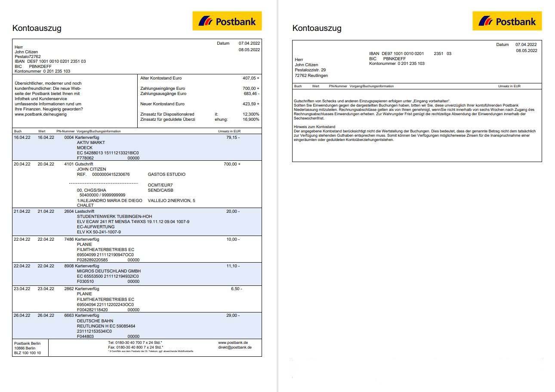Select the MIGROS DEUTSCHLAND GMBH transaction
Viewport: 555px width, 392px height.
tap(108, 271)
